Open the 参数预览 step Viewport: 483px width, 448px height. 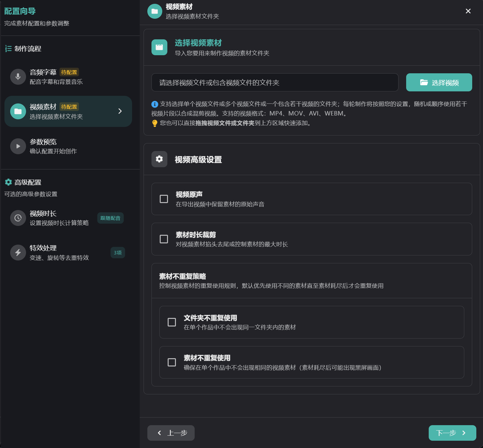[53, 146]
